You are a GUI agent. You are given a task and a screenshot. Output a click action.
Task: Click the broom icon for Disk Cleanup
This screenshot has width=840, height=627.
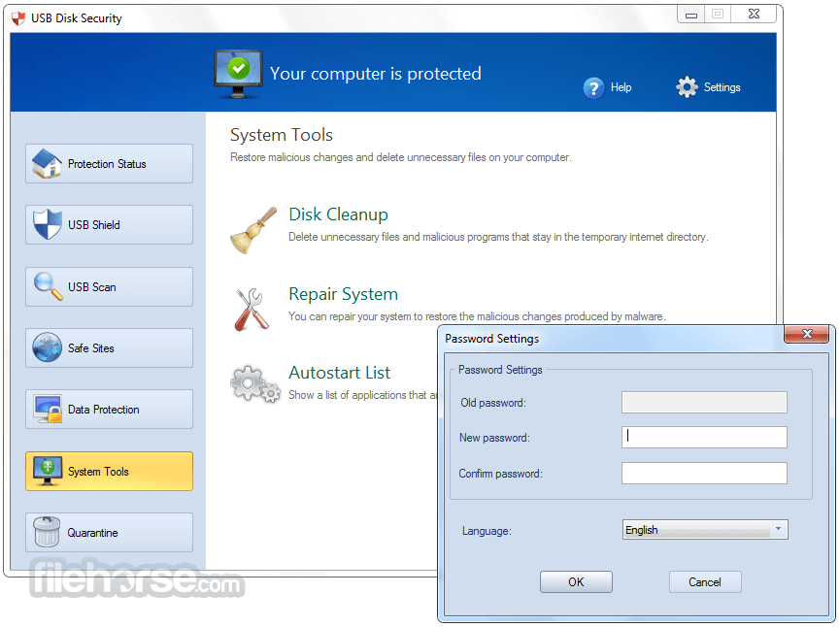pyautogui.click(x=253, y=230)
